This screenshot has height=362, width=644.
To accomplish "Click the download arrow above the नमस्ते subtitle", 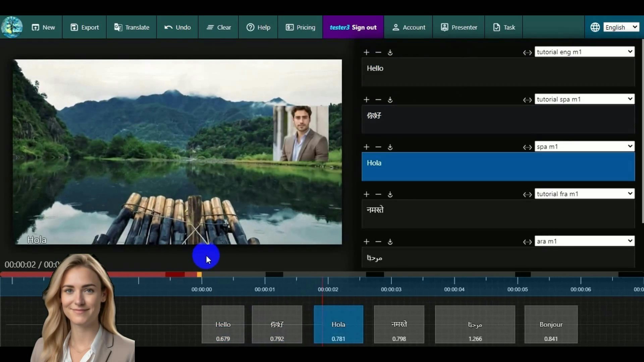I will tap(390, 194).
